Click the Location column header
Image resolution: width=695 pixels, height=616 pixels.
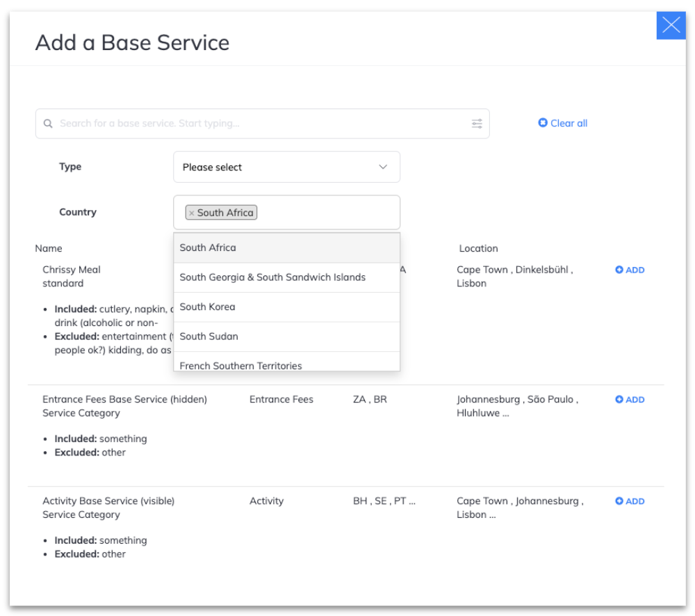click(478, 248)
